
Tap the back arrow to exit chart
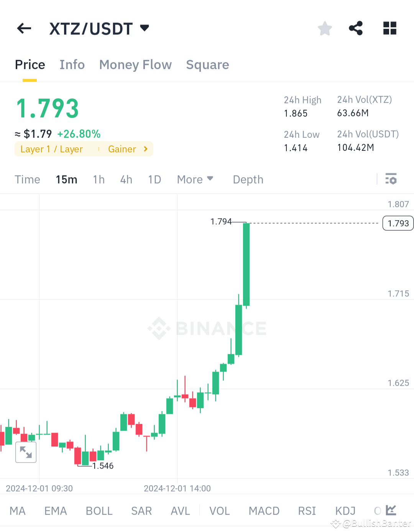click(x=24, y=28)
